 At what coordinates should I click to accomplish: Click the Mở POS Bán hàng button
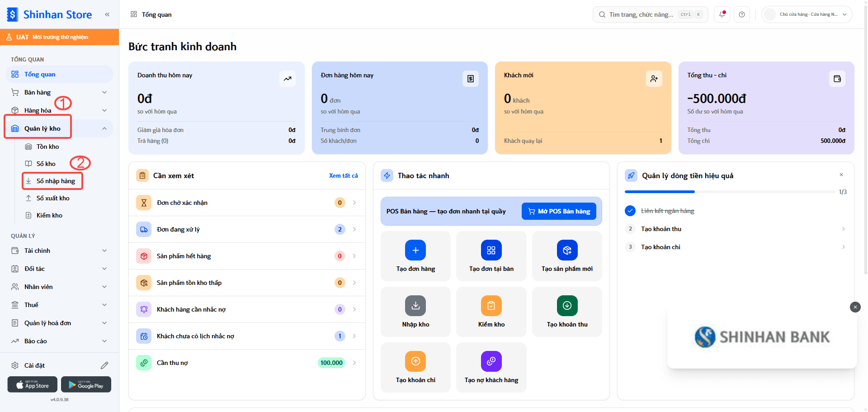(x=559, y=211)
